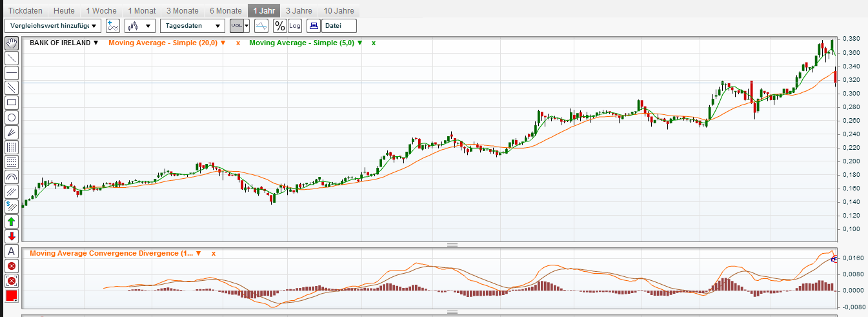Open the Datei menu button
The width and height of the screenshot is (868, 317).
[339, 26]
